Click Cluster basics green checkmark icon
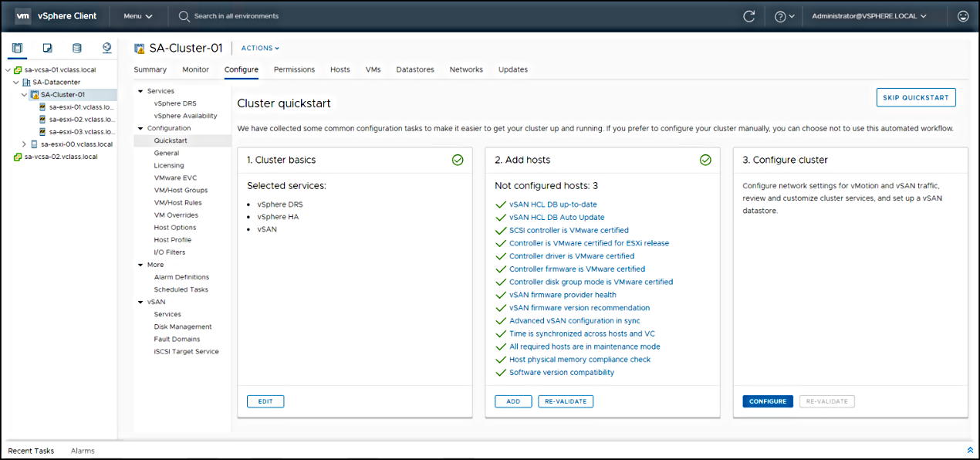Viewport: 980px width, 460px height. click(x=458, y=160)
